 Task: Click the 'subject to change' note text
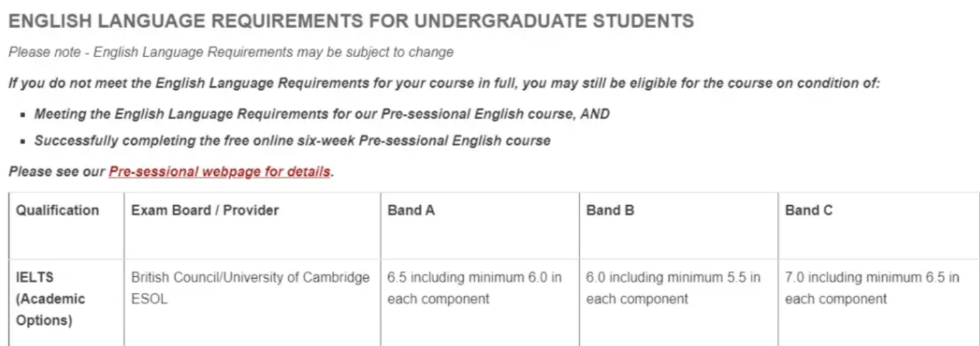pyautogui.click(x=231, y=52)
